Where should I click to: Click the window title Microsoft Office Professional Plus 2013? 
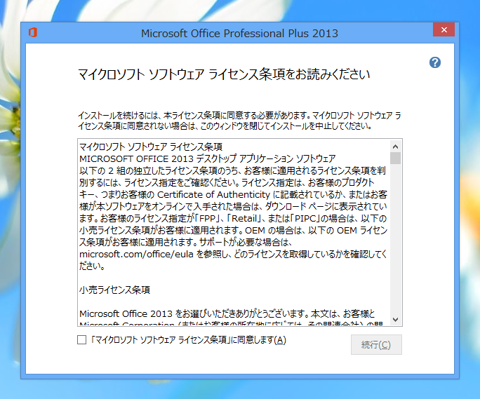tap(239, 33)
